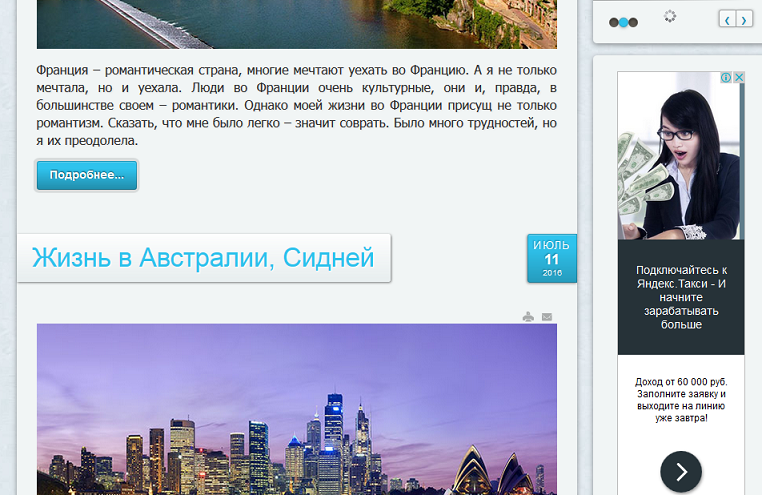Open ad info icon on the banner

click(x=726, y=77)
